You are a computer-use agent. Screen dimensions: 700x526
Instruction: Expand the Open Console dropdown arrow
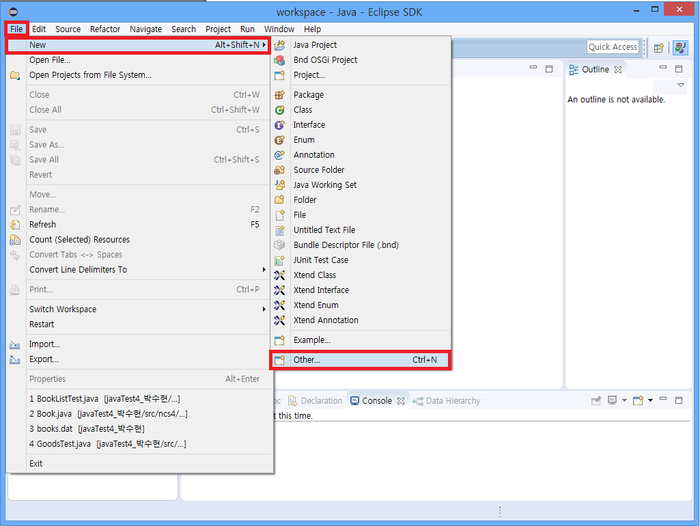650,401
